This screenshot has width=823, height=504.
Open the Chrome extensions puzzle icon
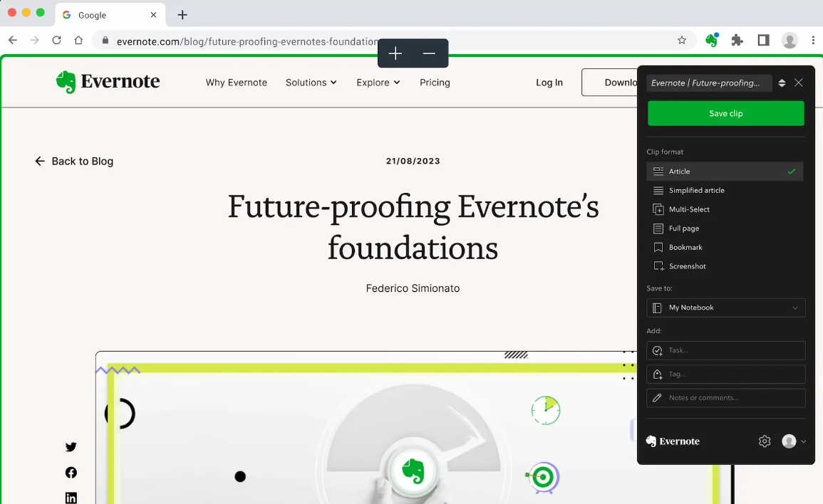[x=737, y=41]
